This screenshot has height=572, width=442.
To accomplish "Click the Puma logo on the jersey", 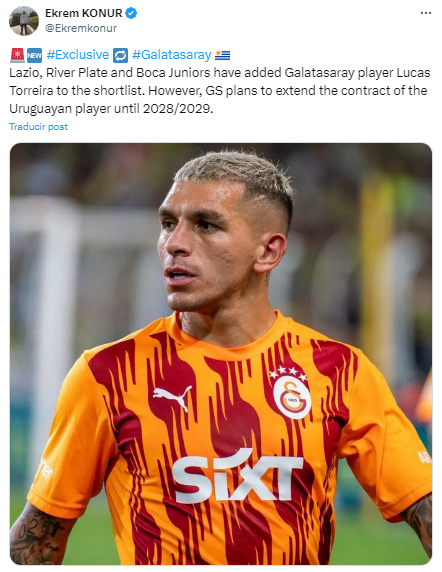I will point(172,397).
